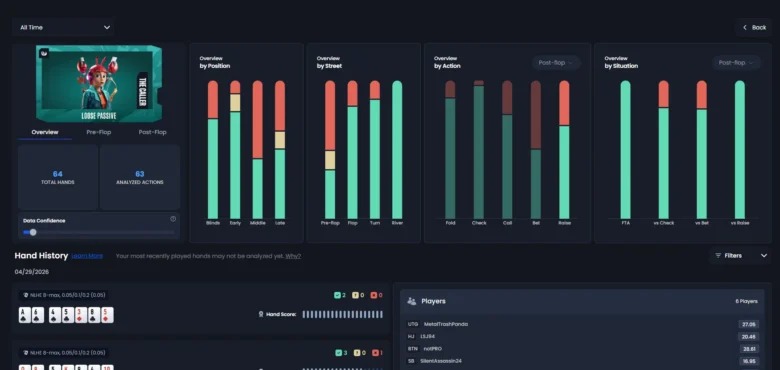Switch to the Post-Flop tab

152,132
